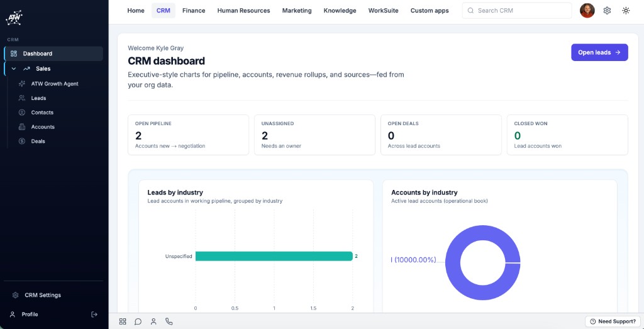Go to the Home tab
Screen dimensions: 644x329
136,11
